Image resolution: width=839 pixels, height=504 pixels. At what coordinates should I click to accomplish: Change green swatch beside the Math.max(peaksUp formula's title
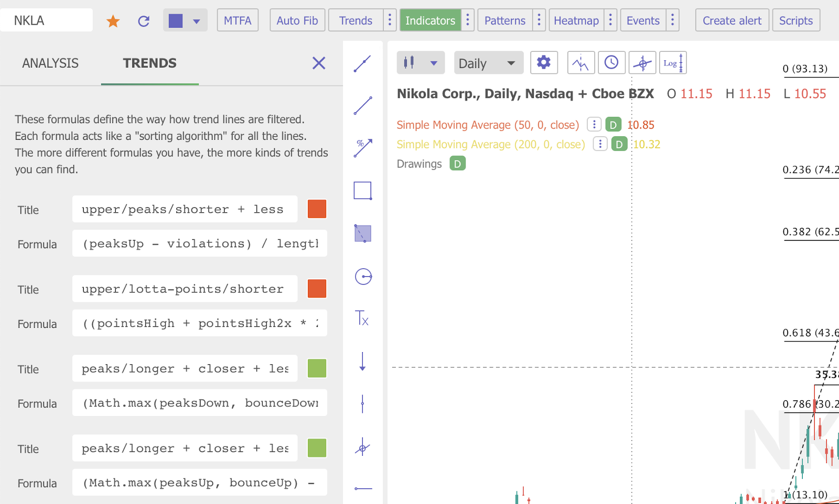pos(317,448)
